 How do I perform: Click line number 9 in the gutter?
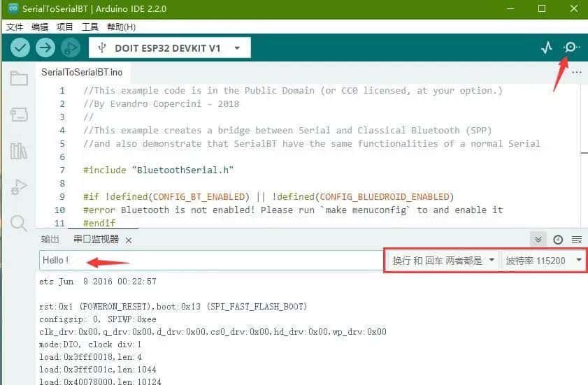[62, 197]
